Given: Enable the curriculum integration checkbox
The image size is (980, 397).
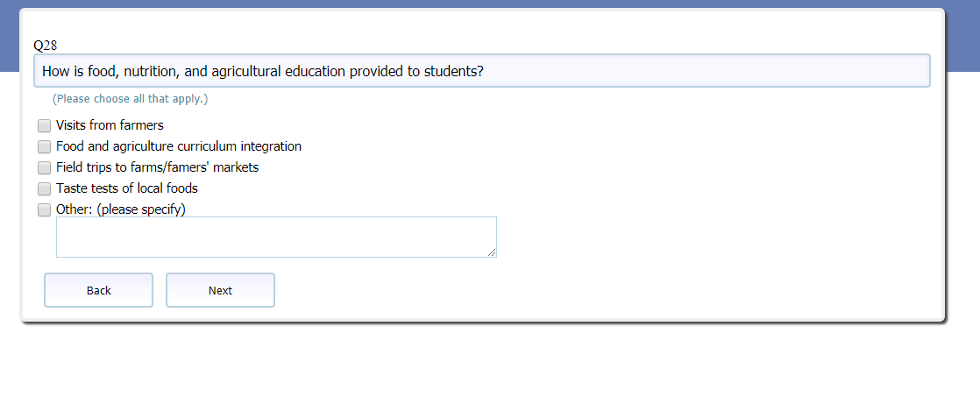Looking at the screenshot, I should coord(44,146).
